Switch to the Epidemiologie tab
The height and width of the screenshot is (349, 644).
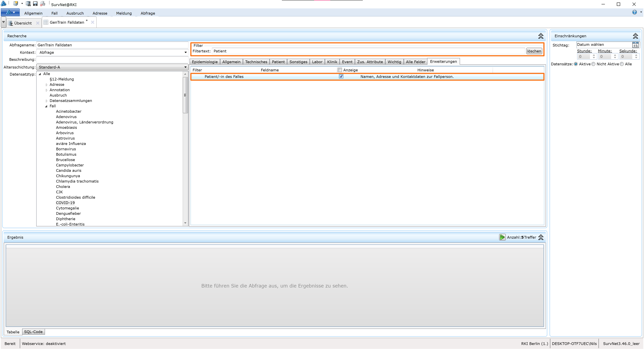(204, 62)
